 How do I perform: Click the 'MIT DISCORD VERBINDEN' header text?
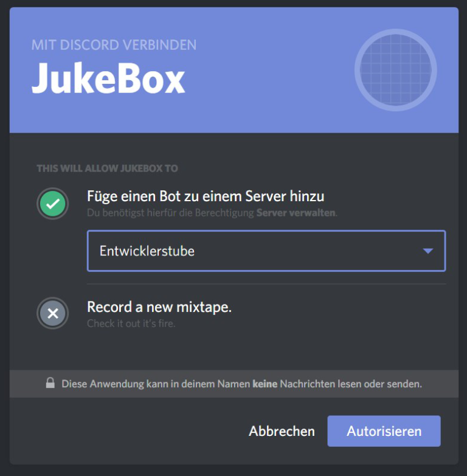tap(114, 45)
